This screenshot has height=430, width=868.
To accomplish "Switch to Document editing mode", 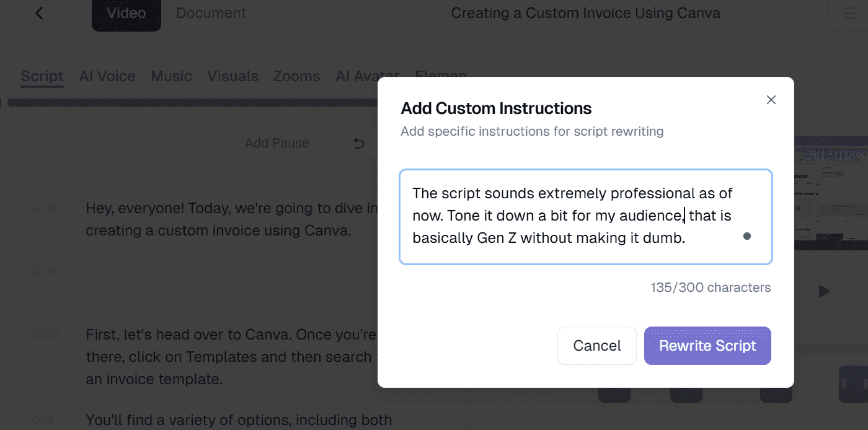I will (x=211, y=12).
